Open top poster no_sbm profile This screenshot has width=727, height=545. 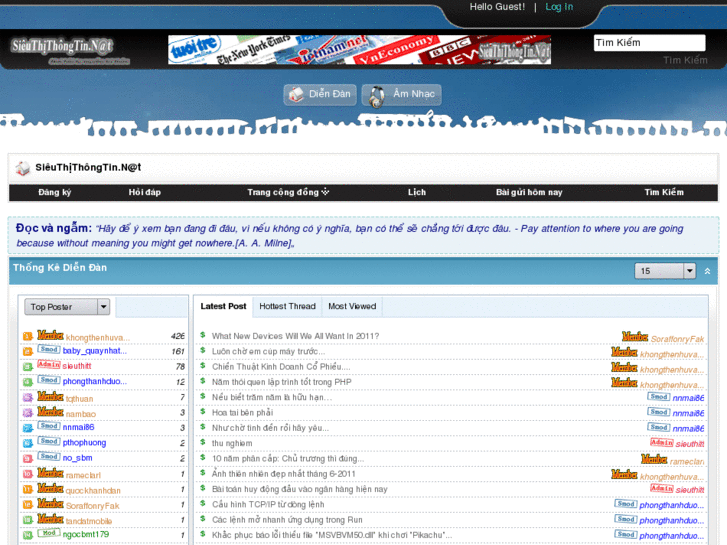[77, 458]
